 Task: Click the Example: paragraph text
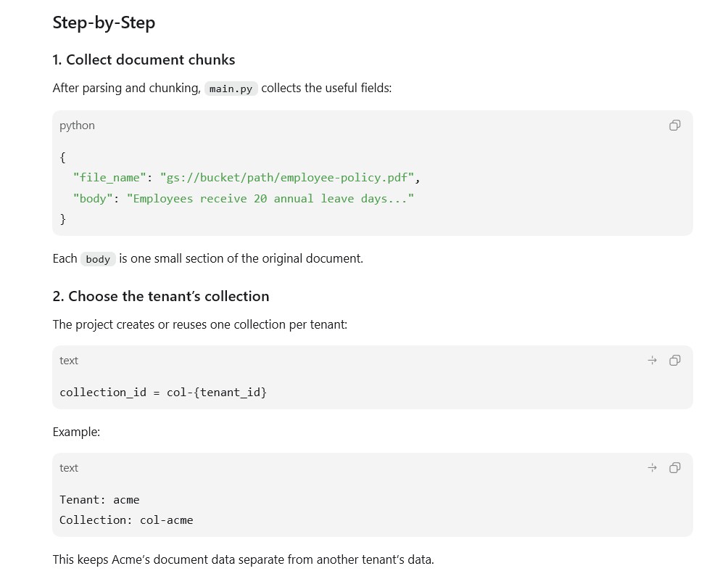pos(77,432)
